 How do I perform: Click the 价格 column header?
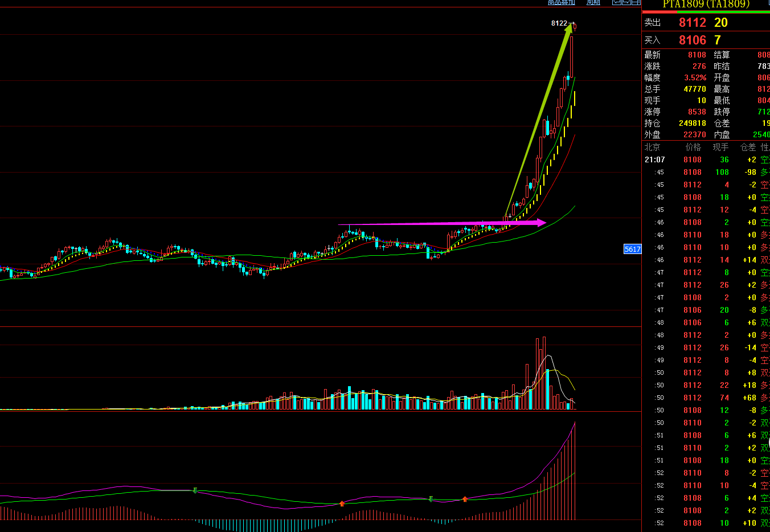click(693, 148)
